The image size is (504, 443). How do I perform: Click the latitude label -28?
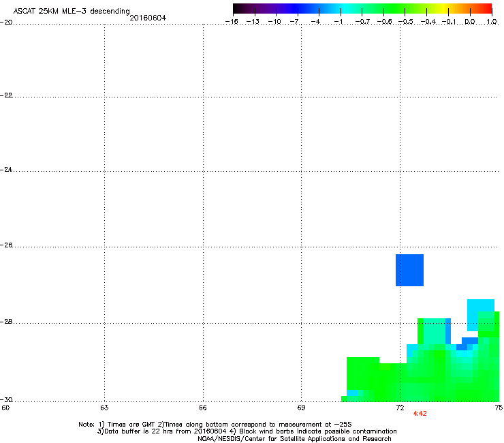(x=6, y=322)
